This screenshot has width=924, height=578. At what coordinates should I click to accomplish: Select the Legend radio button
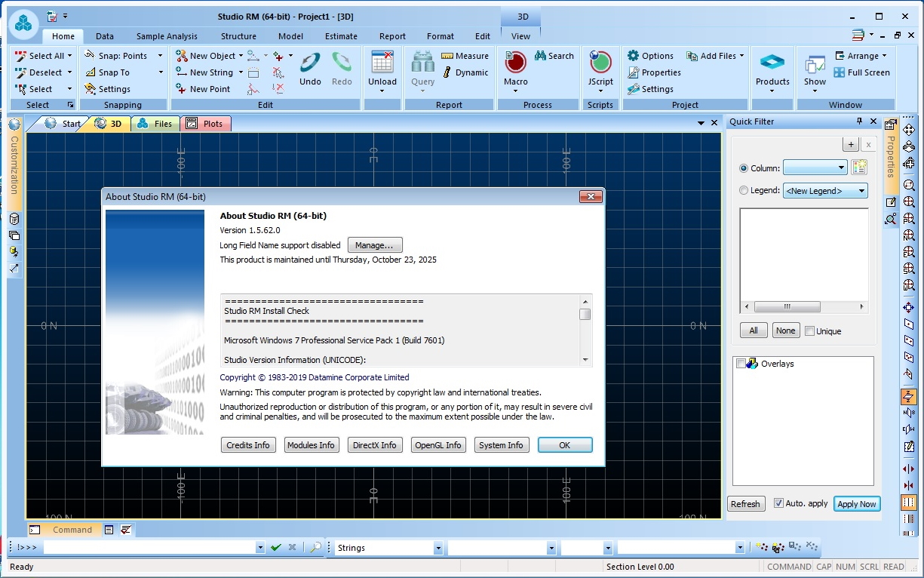coord(744,190)
